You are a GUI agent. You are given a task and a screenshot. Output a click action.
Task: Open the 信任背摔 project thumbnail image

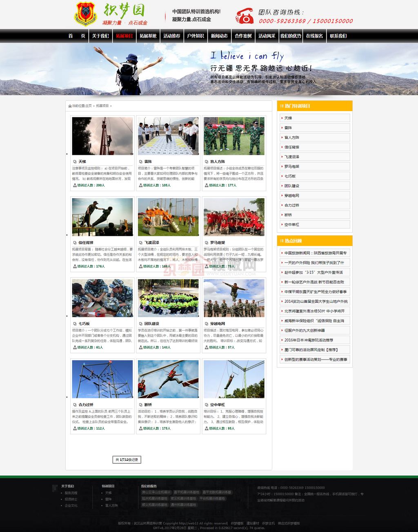pyautogui.click(x=102, y=217)
